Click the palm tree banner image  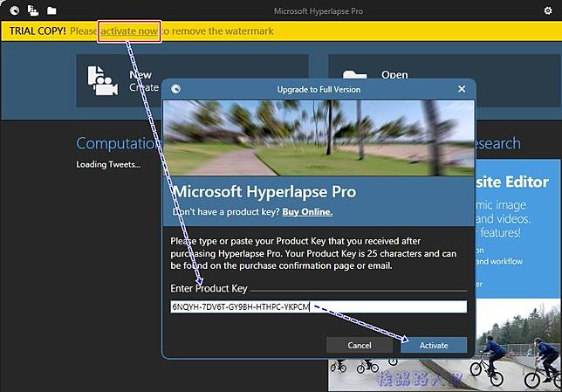click(319, 138)
